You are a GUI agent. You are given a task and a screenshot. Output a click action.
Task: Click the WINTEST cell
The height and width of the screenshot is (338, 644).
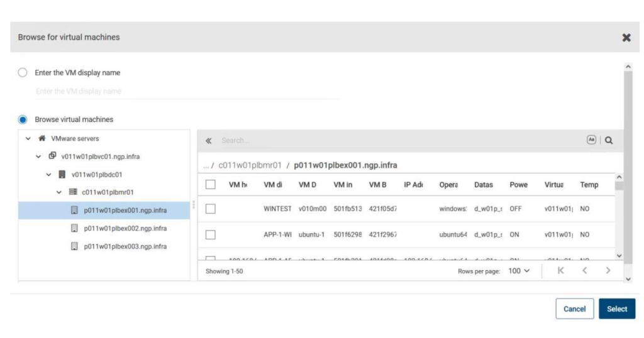pyautogui.click(x=277, y=209)
